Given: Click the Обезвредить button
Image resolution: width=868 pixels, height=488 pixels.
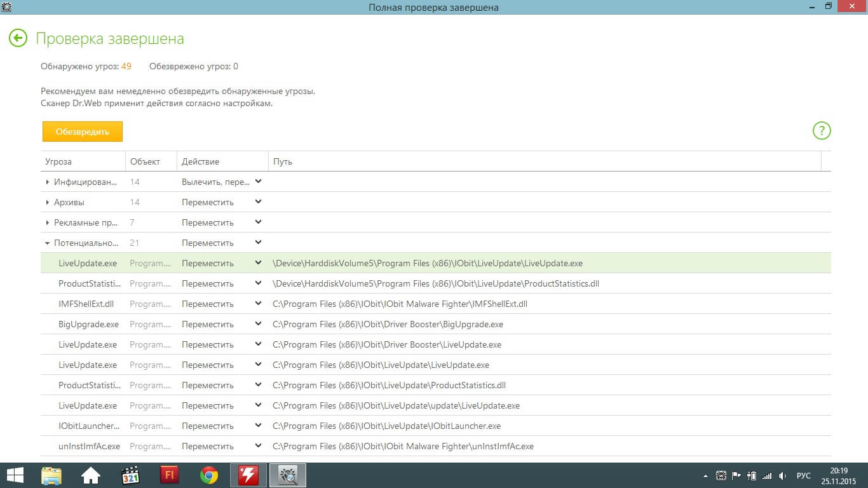Looking at the screenshot, I should 83,132.
